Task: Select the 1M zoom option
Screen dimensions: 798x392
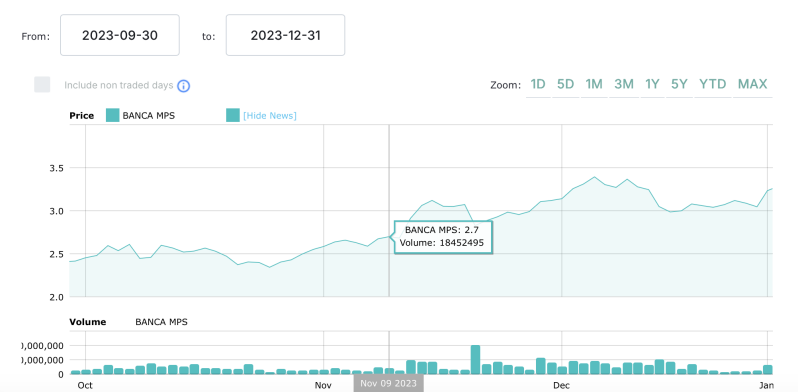Action: 594,84
